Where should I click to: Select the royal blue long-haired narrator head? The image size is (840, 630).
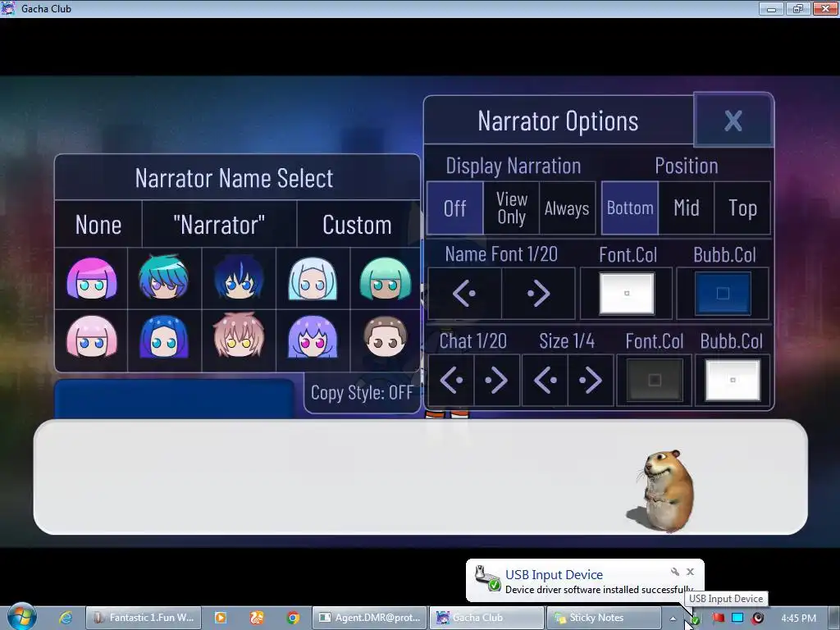(164, 336)
